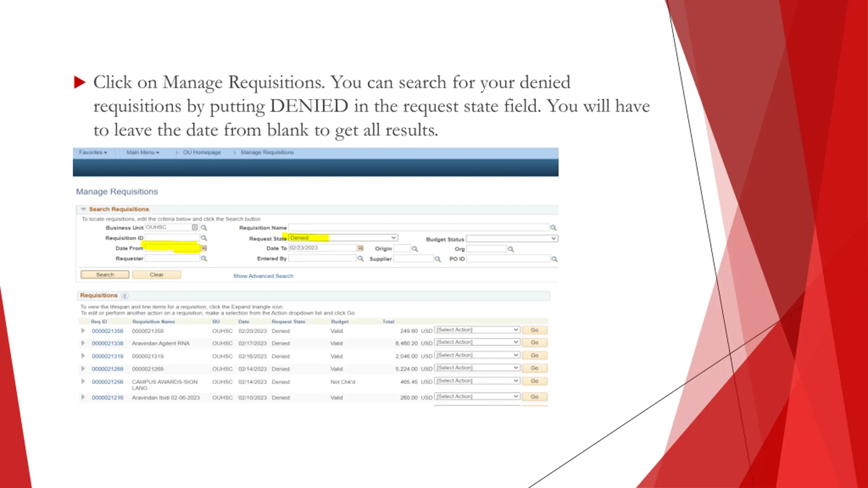Open Select Action dropdown for 0000021319
The image size is (868, 488).
click(x=477, y=355)
